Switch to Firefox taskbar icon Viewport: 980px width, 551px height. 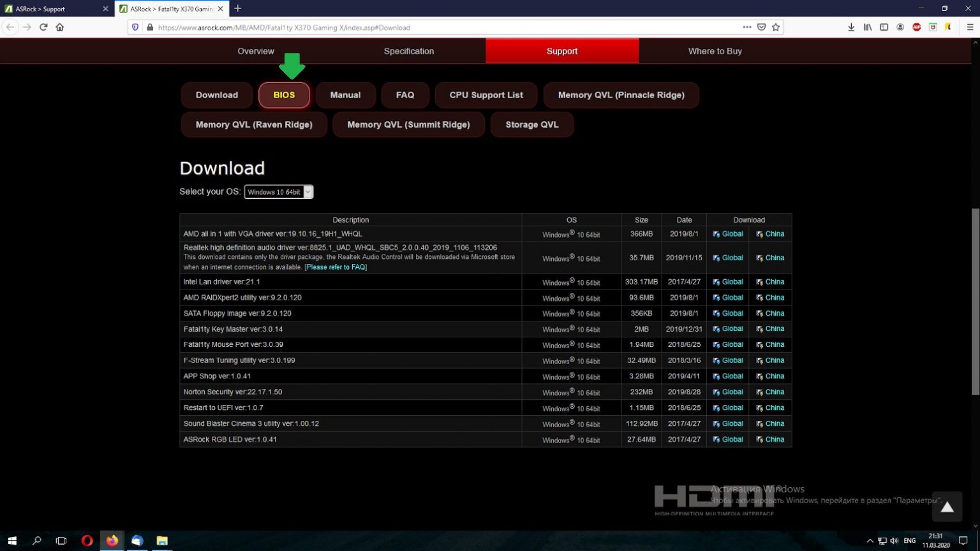coord(112,541)
